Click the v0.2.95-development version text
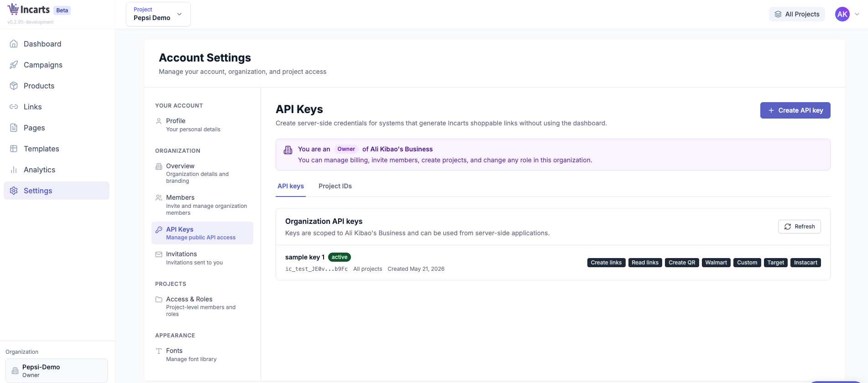 coord(30,22)
